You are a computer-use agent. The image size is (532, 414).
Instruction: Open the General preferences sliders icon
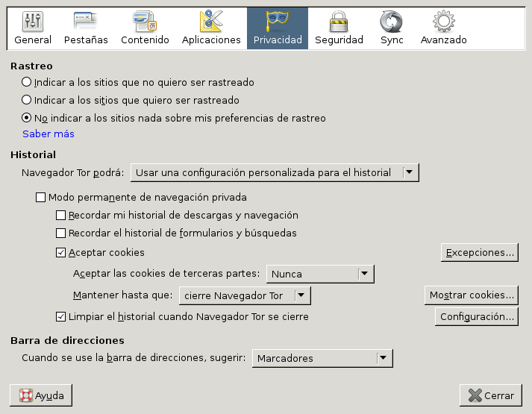[x=33, y=22]
